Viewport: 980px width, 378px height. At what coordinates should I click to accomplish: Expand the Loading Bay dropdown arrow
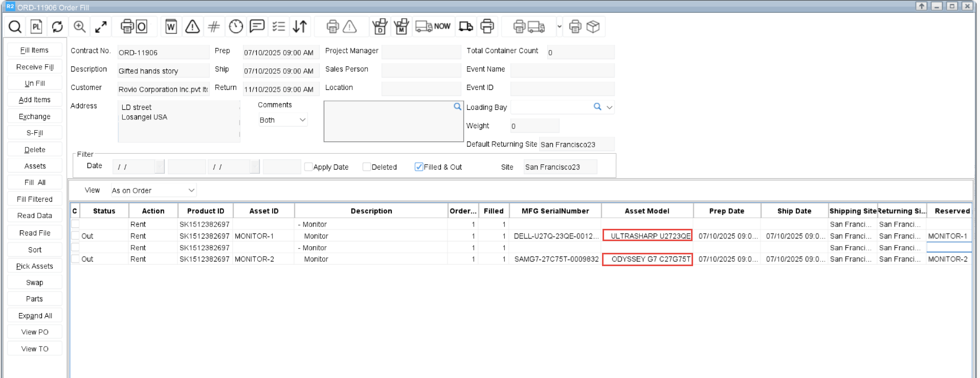tap(609, 107)
